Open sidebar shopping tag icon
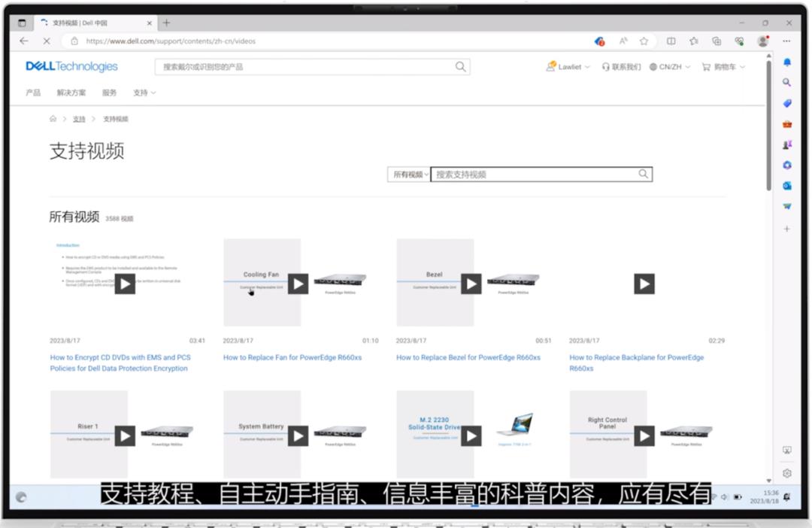The height and width of the screenshot is (528, 812). (x=787, y=103)
